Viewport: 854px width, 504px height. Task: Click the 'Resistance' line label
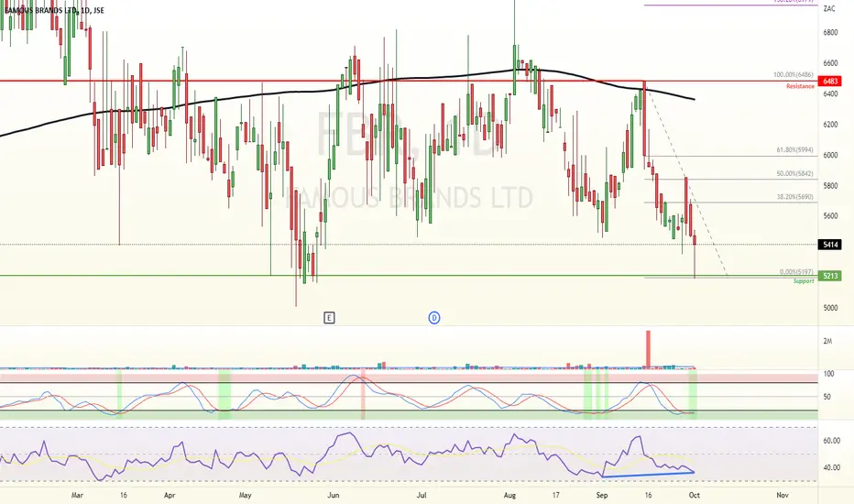pyautogui.click(x=800, y=87)
